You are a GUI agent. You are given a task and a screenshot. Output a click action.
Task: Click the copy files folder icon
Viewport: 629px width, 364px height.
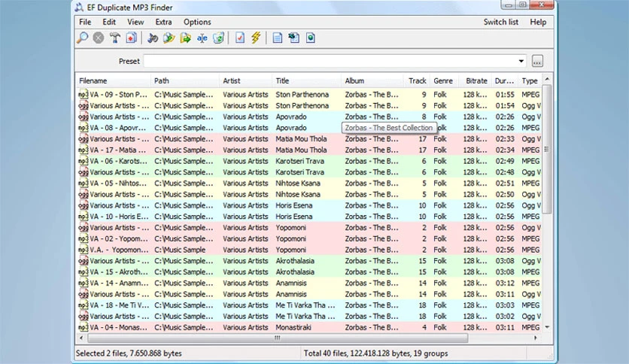(x=169, y=38)
